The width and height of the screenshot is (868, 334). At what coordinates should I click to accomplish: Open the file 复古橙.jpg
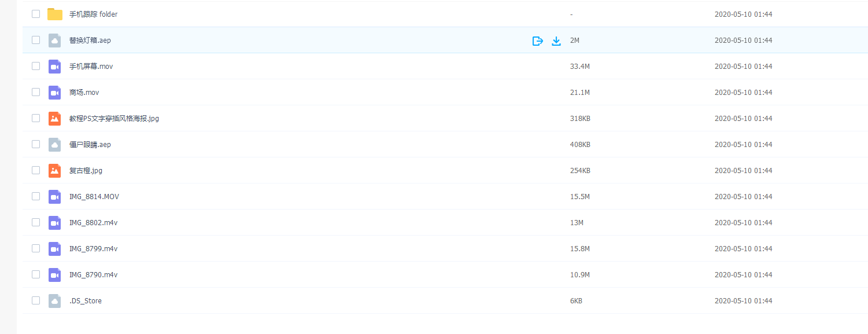[86, 171]
